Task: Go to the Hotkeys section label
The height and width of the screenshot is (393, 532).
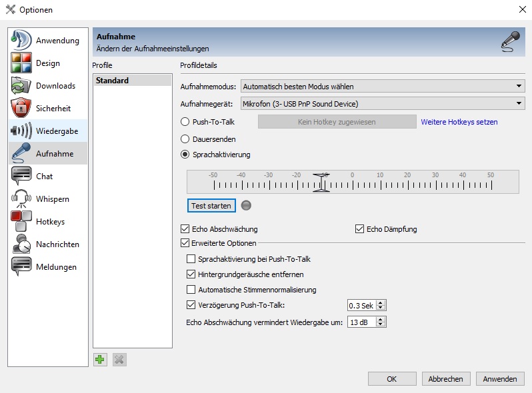Action: [50, 221]
